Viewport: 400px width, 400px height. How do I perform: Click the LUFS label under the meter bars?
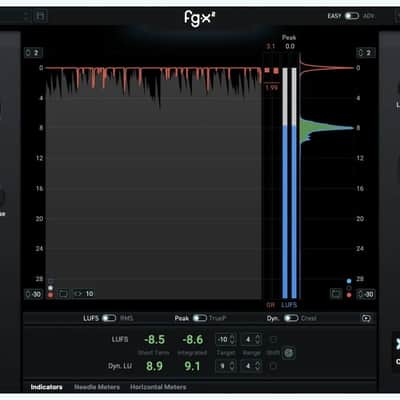pos(289,305)
